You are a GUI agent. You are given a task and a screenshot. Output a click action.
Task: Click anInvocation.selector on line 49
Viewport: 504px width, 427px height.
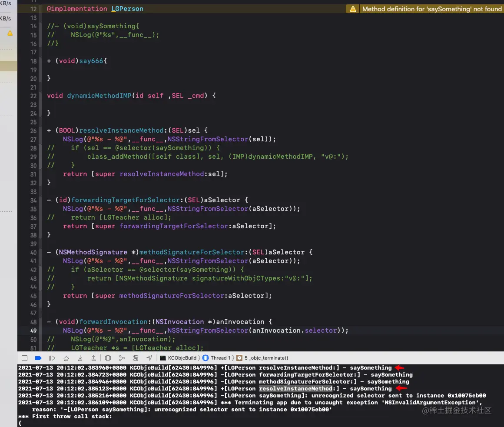295,330
